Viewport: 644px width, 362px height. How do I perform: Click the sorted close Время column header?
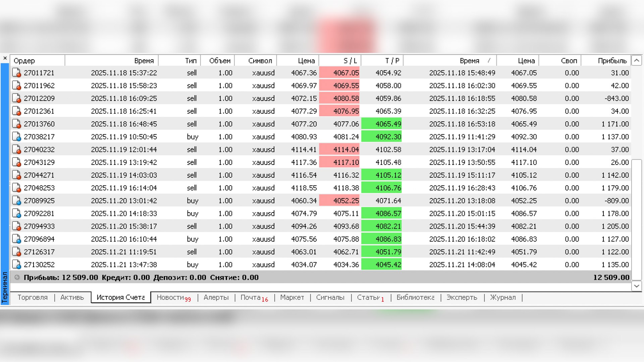[450, 61]
